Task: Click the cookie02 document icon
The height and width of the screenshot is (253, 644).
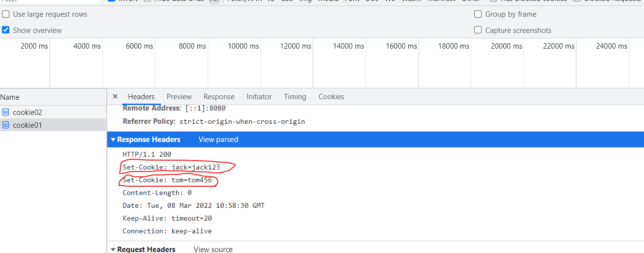Action: 6,112
